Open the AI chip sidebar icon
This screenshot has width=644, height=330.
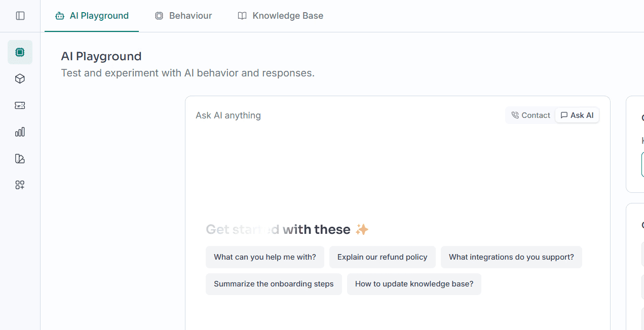click(x=20, y=52)
